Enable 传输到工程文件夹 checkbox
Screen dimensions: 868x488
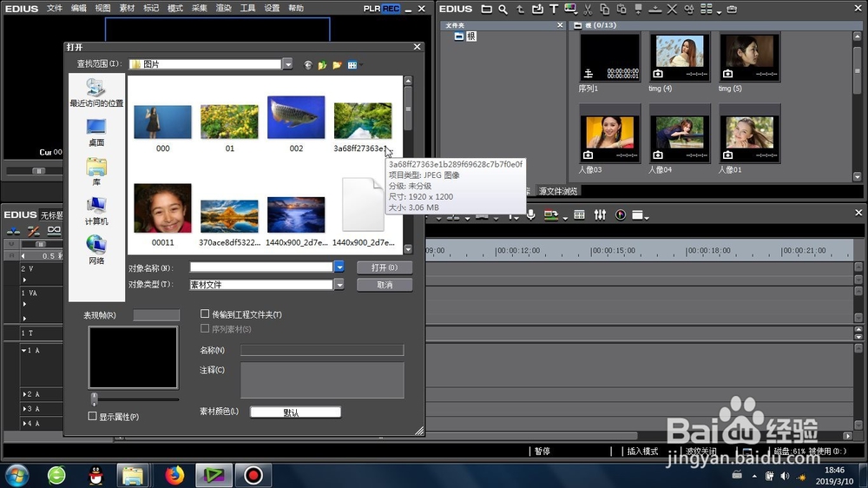(x=205, y=313)
